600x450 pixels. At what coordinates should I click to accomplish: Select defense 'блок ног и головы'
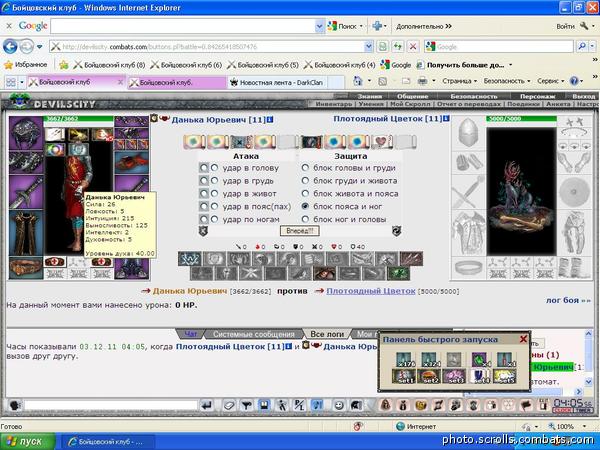tap(305, 219)
